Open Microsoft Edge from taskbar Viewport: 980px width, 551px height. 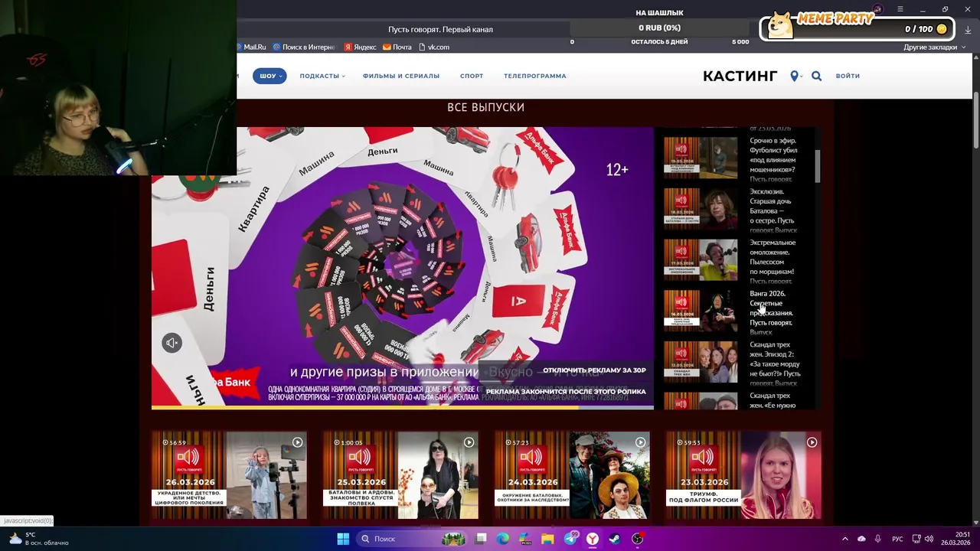pos(503,539)
